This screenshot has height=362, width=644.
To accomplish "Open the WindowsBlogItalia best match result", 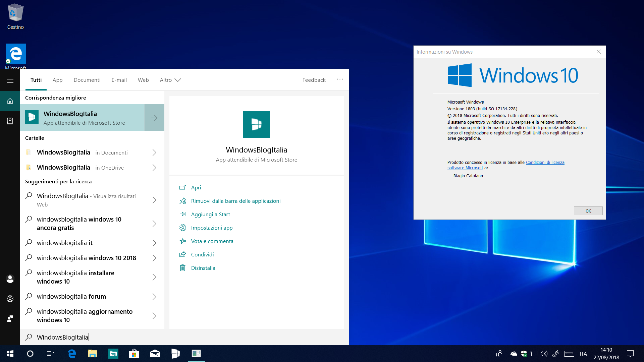I will [x=82, y=118].
